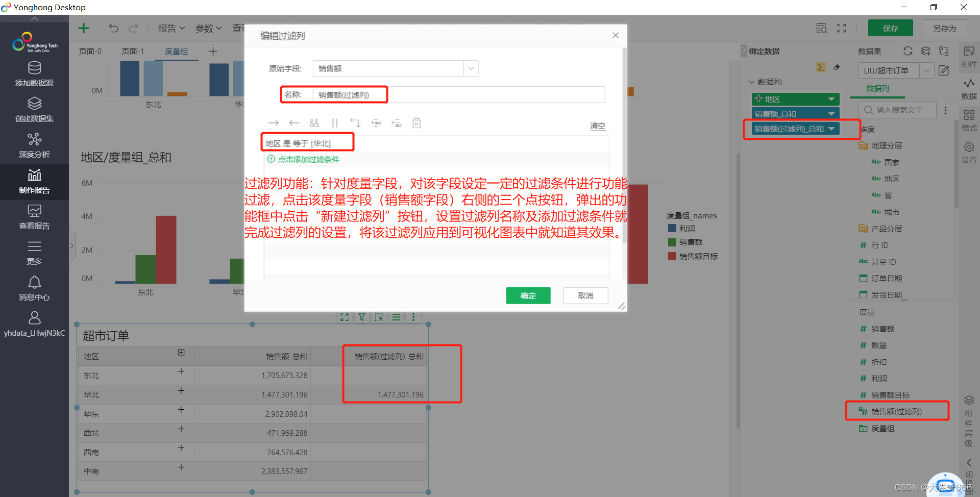Collapse the 数据列: section chevron
This screenshot has width=980, height=497.
click(751, 82)
